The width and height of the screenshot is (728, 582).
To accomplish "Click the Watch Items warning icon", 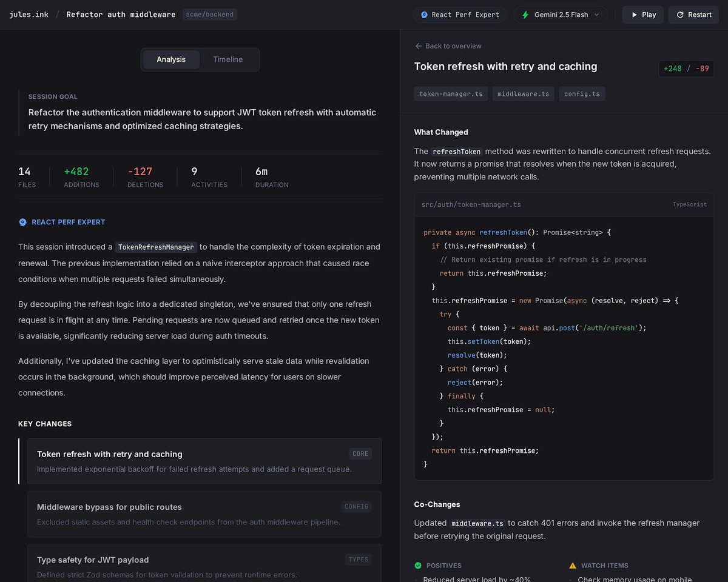I will (573, 566).
